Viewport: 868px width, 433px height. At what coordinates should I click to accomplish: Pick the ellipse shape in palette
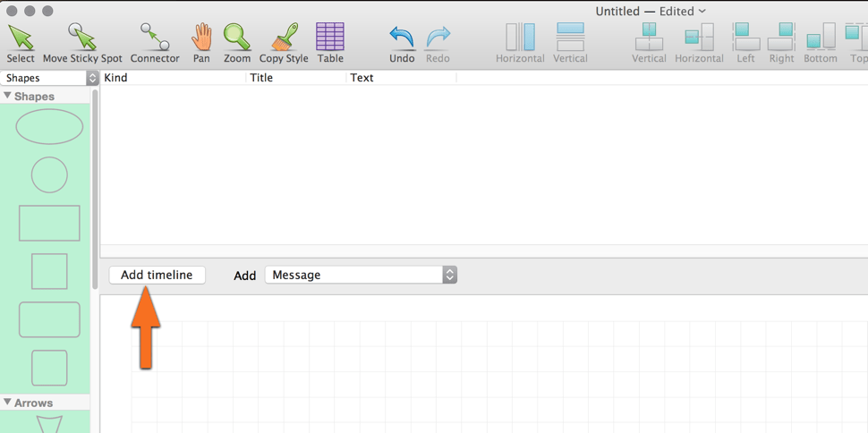pos(49,127)
